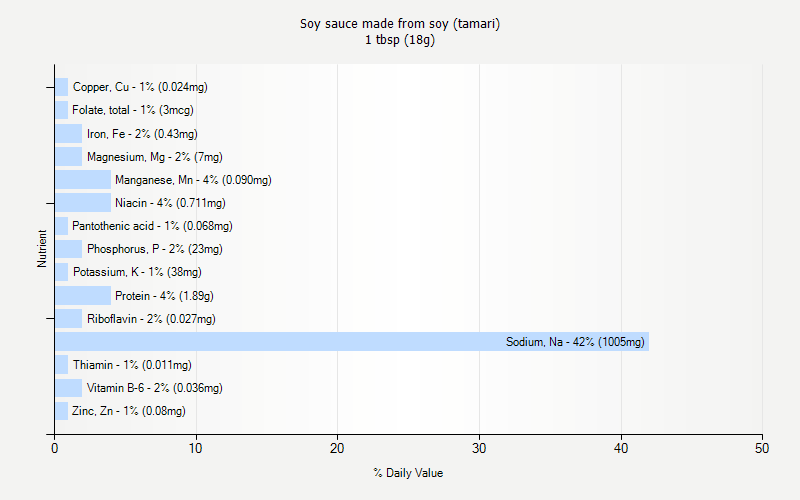
Task: Click the chart title Soy sauce made from soy (tamari)
Action: coord(400,24)
